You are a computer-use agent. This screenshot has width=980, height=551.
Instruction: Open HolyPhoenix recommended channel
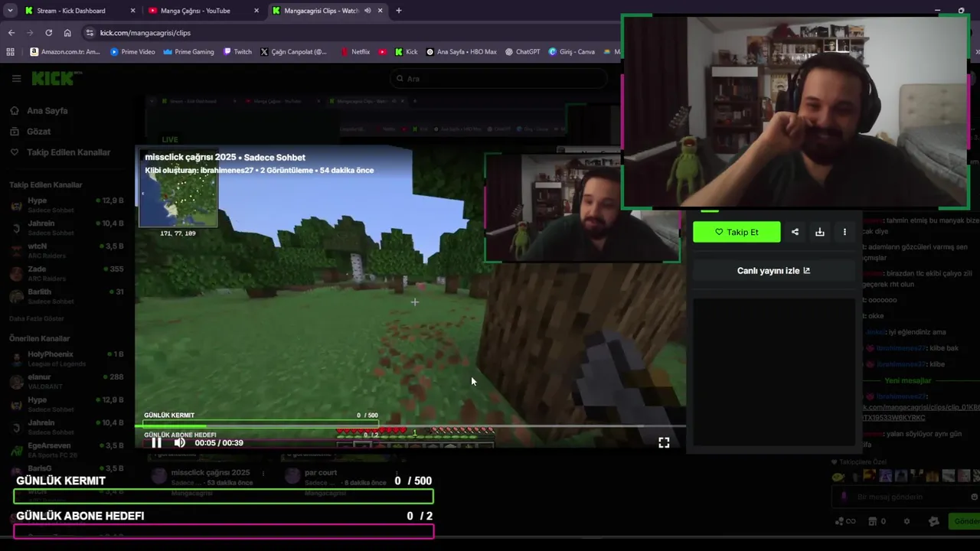67,358
